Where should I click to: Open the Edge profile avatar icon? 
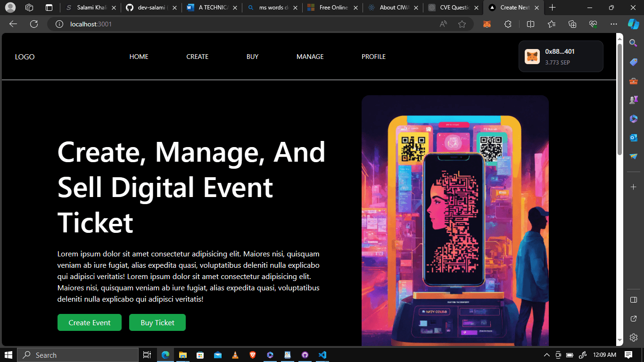click(x=10, y=8)
